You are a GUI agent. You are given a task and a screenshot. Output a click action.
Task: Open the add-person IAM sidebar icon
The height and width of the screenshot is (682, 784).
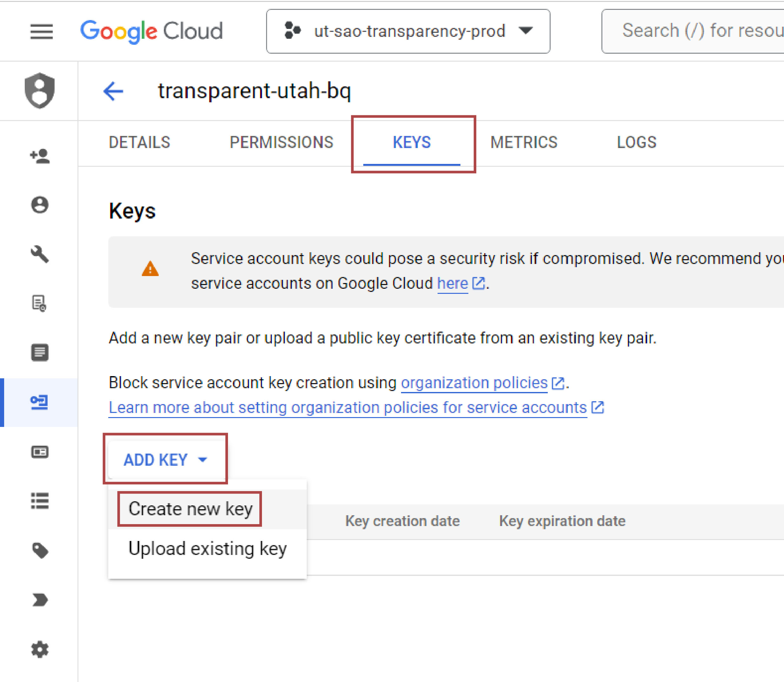(x=40, y=156)
